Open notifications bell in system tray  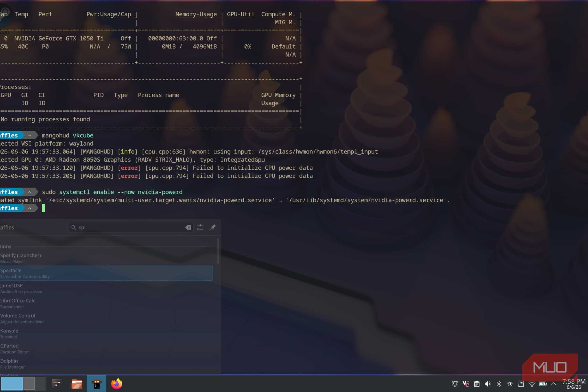(455, 384)
